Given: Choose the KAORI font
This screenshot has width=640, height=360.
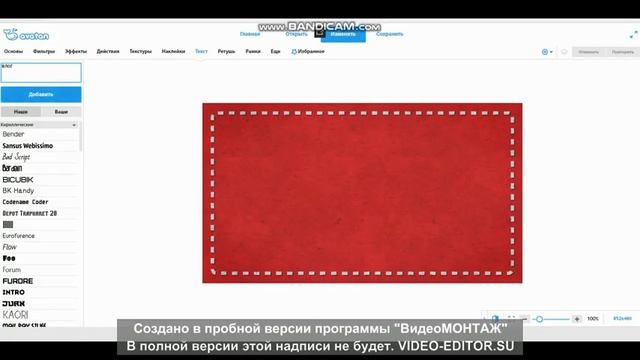Looking at the screenshot, I should click(x=15, y=315).
